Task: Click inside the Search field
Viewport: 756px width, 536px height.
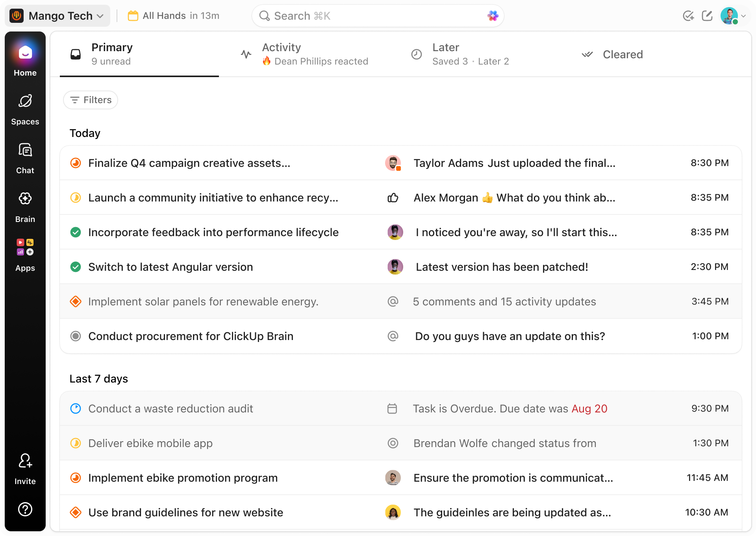Action: pyautogui.click(x=377, y=16)
